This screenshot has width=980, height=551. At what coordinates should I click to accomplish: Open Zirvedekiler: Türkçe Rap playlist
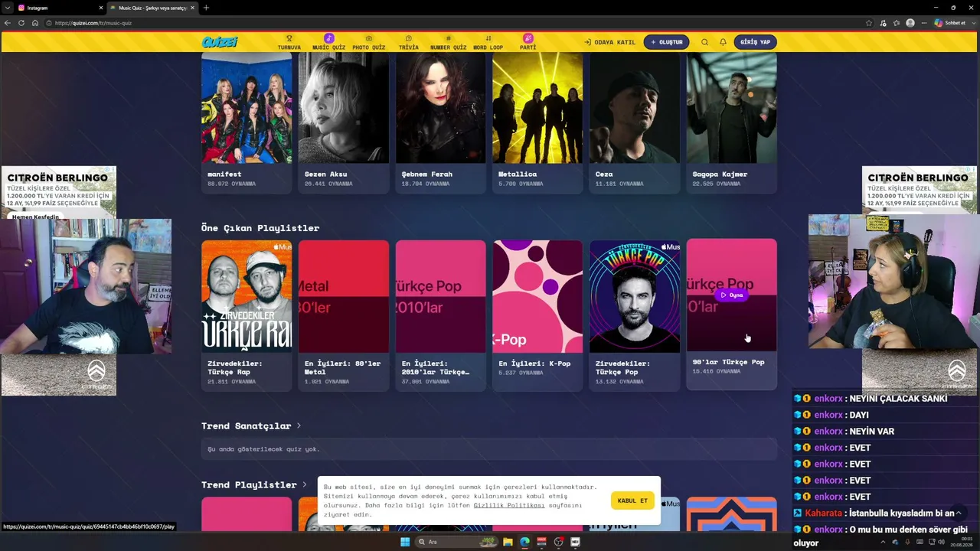(247, 315)
